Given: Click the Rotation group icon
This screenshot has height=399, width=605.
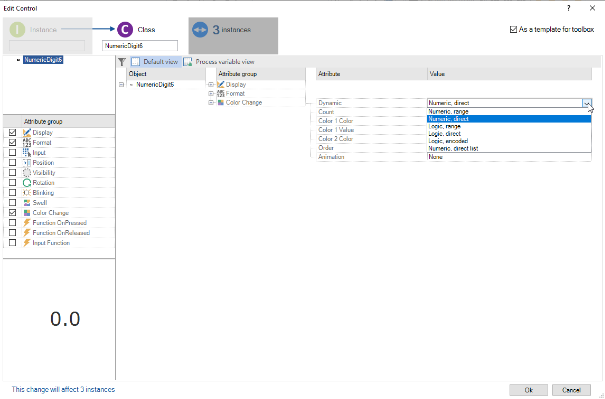Looking at the screenshot, I should [x=27, y=183].
